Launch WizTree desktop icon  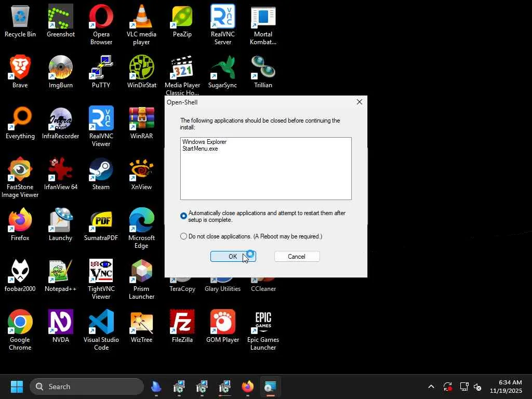[141, 326]
